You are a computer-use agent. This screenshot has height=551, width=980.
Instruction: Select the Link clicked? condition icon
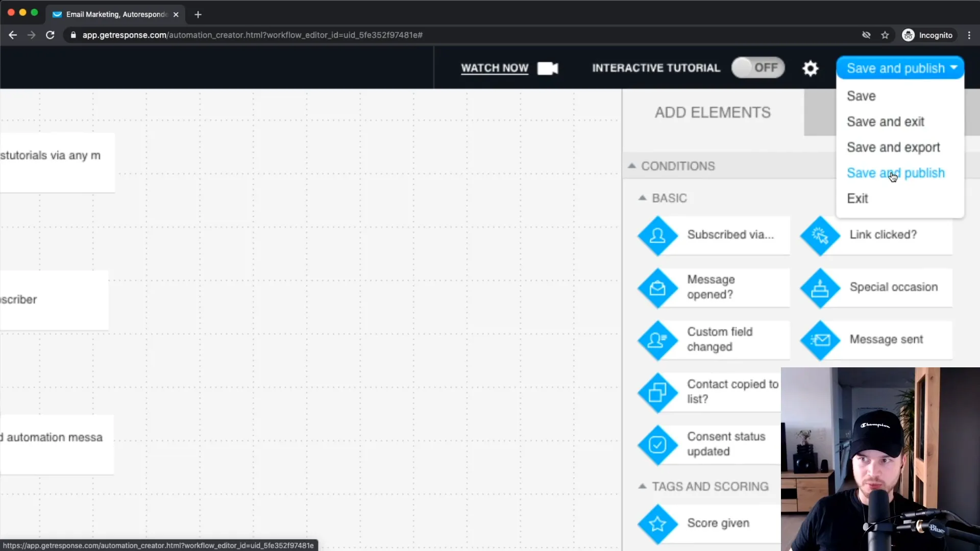pyautogui.click(x=820, y=235)
